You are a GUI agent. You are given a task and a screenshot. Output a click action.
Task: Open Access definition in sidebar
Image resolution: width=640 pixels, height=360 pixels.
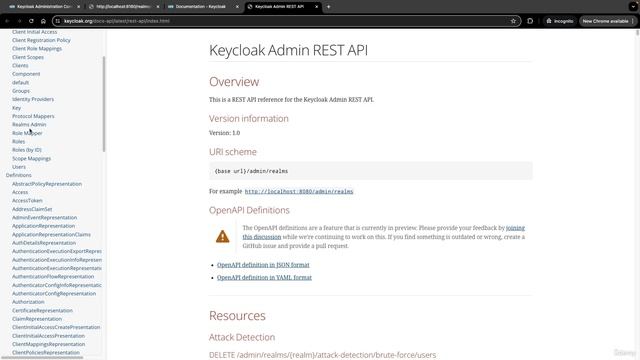coord(20,192)
